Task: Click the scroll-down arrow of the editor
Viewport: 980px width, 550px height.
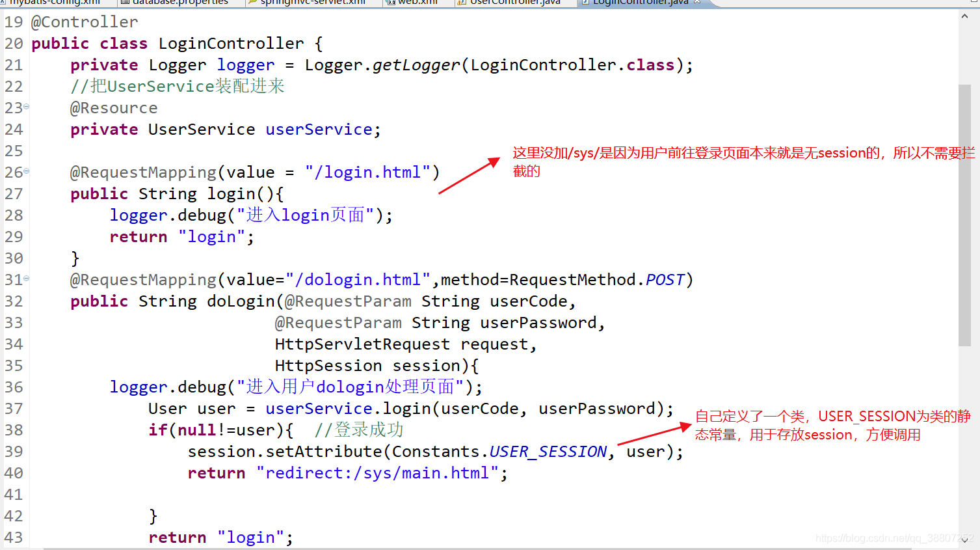Action: [x=964, y=540]
